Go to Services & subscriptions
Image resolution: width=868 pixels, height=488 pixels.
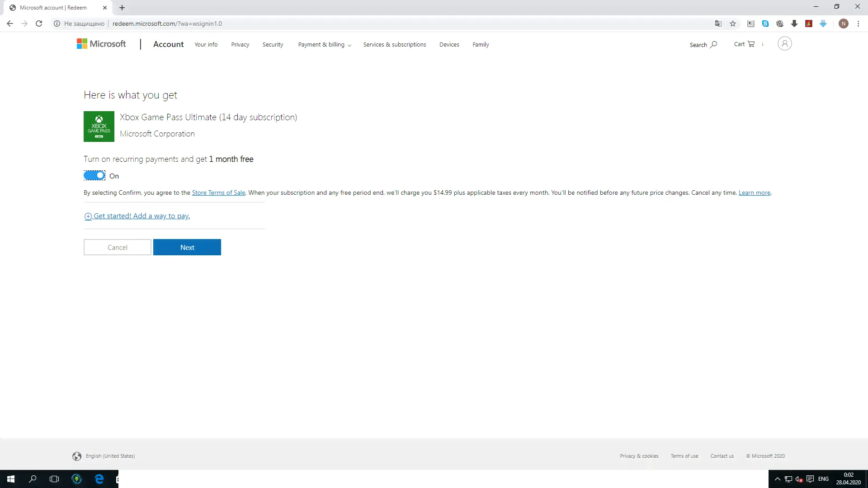pyautogui.click(x=394, y=45)
